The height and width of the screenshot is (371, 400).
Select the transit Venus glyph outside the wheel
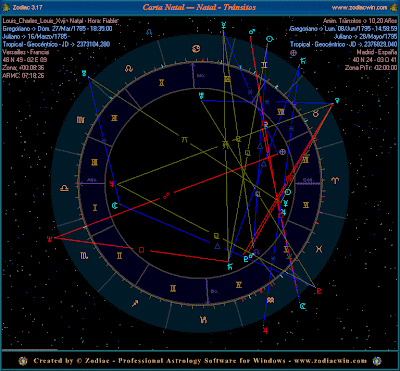pos(338,100)
